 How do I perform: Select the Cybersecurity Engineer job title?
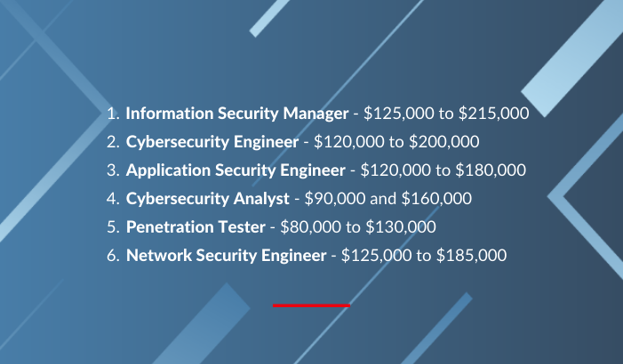click(x=212, y=142)
